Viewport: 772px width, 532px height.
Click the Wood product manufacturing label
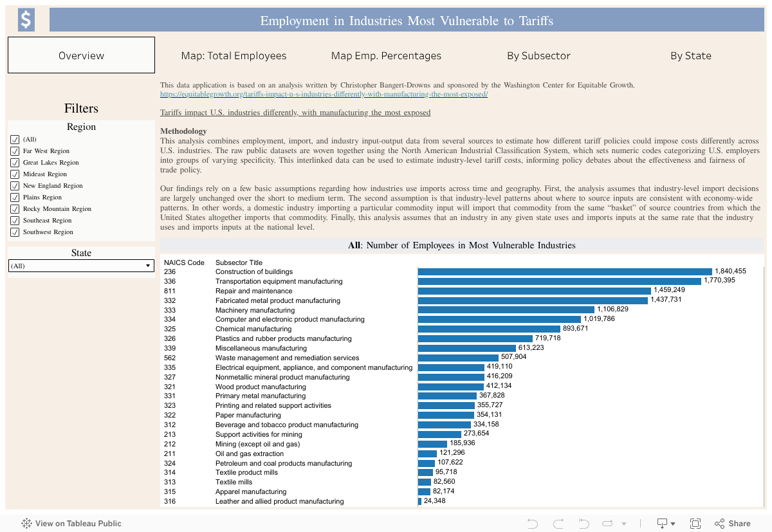tap(261, 387)
